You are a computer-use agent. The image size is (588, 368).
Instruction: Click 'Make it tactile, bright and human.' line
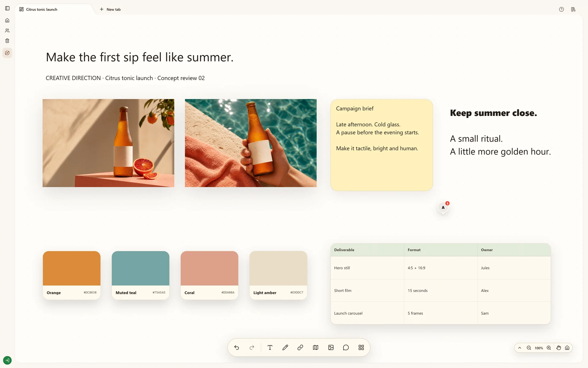377,148
